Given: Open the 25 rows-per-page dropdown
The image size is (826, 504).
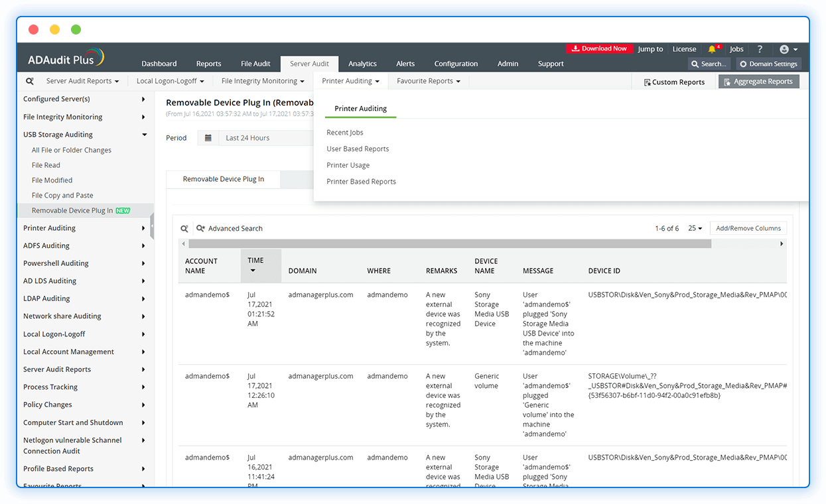Looking at the screenshot, I should [695, 228].
